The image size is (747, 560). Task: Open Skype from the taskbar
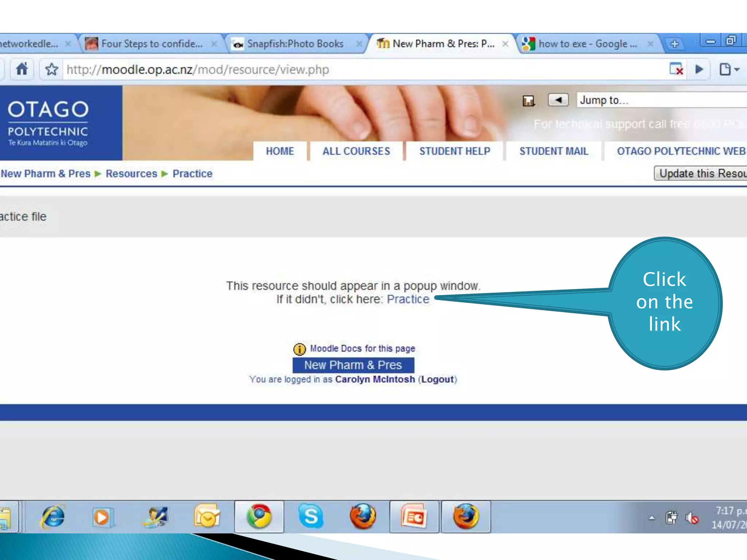[311, 516]
